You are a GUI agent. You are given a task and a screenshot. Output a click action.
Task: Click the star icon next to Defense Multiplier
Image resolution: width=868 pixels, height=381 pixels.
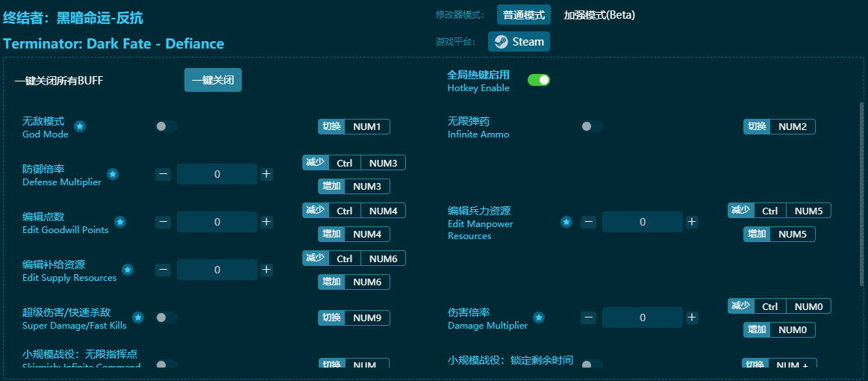click(113, 174)
